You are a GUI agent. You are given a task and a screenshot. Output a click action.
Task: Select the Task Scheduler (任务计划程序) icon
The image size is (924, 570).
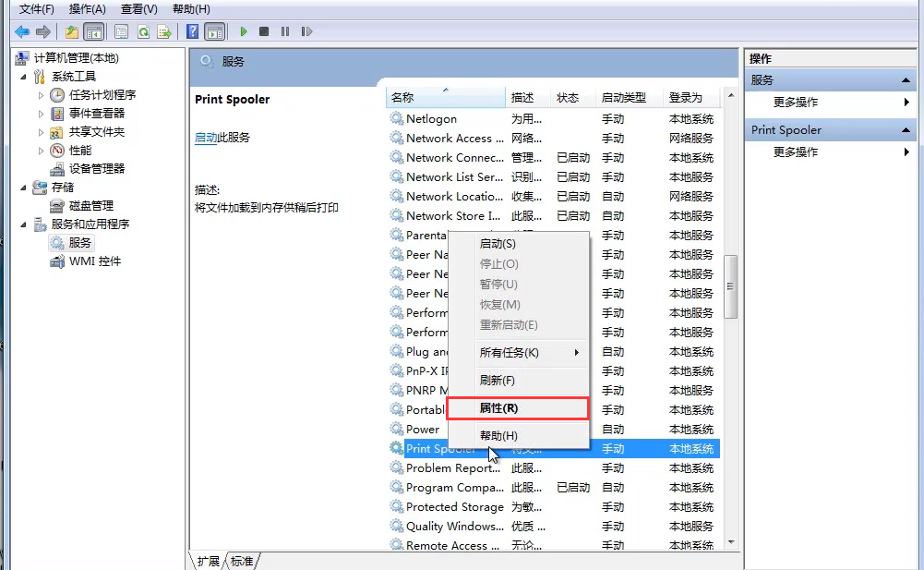(57, 95)
